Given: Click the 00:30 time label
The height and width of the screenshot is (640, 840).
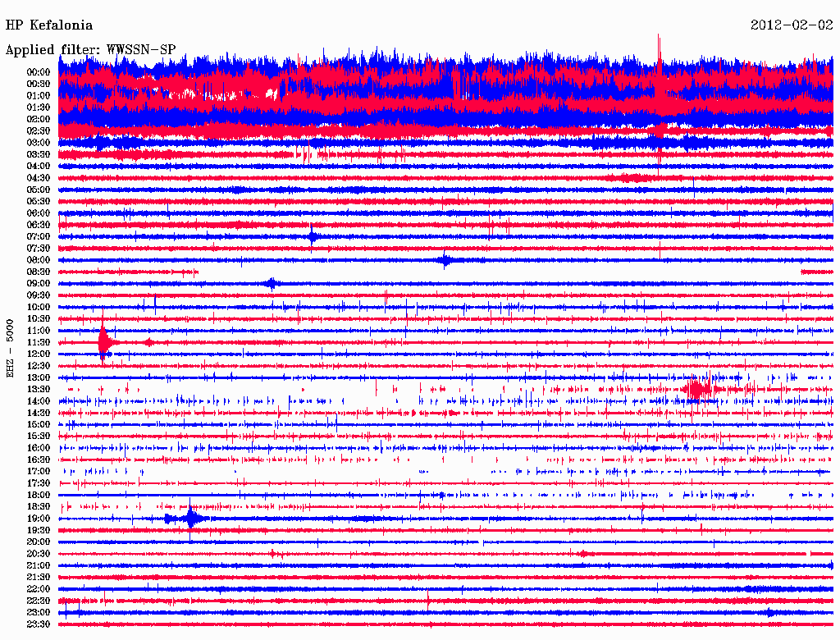Looking at the screenshot, I should 38,84.
